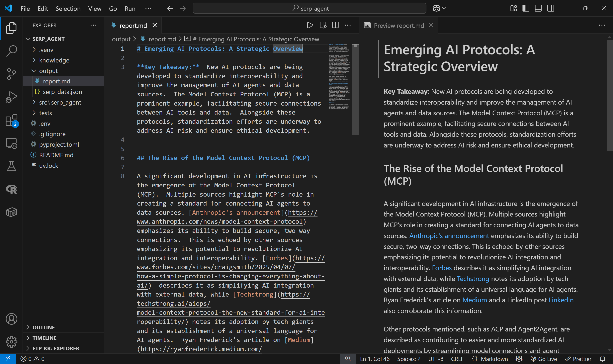Split the editor right
613x364 pixels.
point(335,25)
